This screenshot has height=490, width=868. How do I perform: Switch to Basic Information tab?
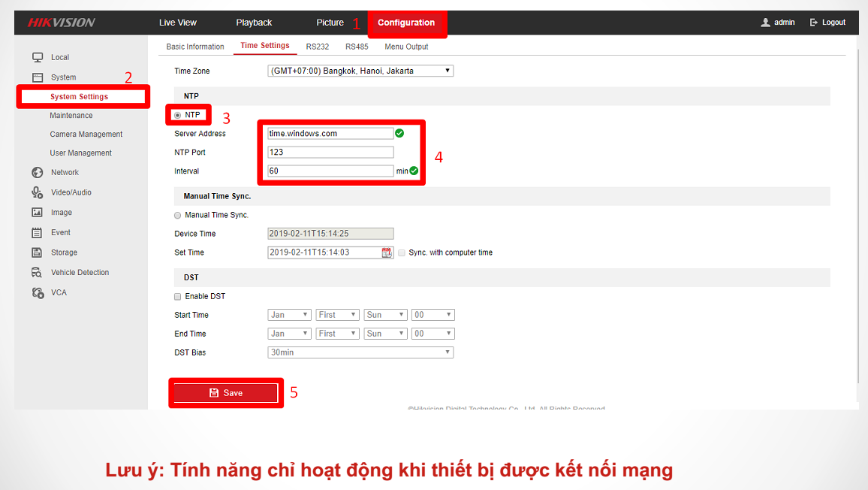coord(195,47)
